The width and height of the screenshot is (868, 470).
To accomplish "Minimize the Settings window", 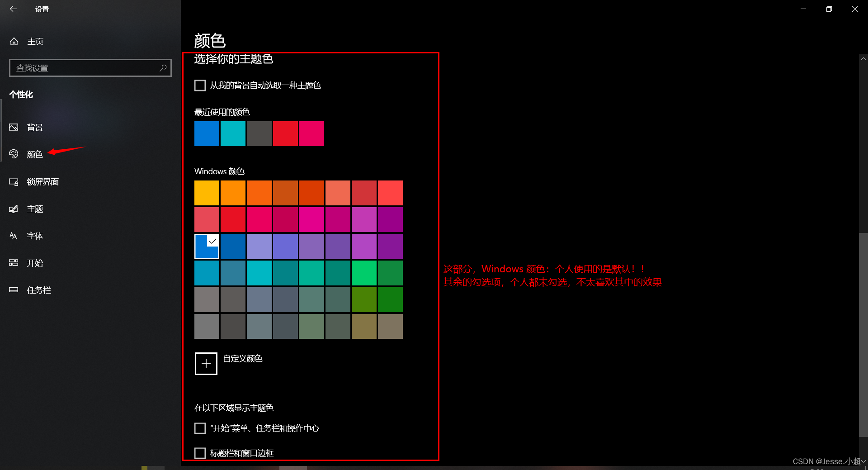I will (x=803, y=9).
